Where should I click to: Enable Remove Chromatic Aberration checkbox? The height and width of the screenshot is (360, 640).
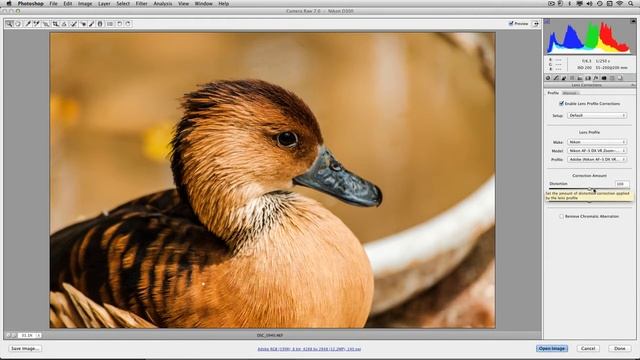562,216
